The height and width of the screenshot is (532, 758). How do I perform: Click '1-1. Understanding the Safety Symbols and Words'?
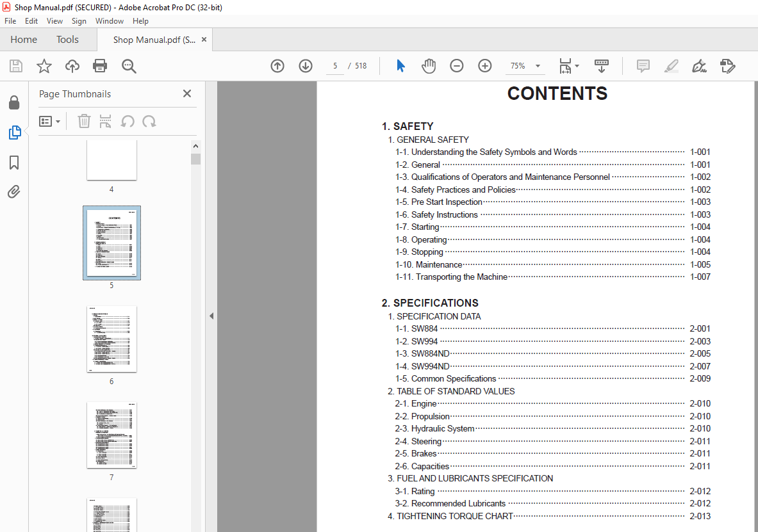point(486,152)
